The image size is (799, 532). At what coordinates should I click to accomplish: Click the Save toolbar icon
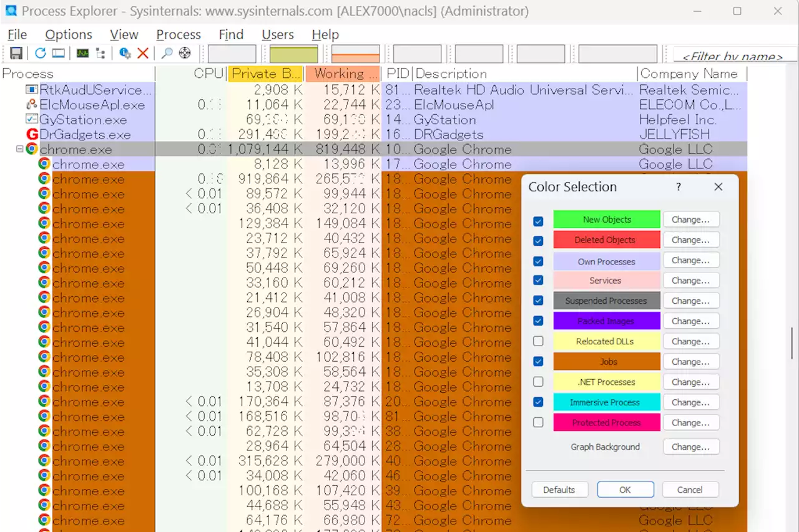16,54
